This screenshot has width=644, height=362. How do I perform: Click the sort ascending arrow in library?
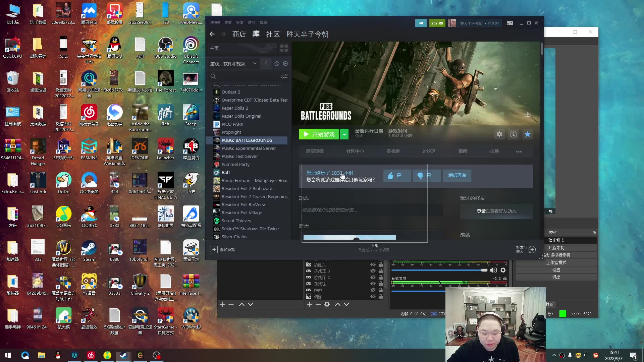click(x=266, y=64)
